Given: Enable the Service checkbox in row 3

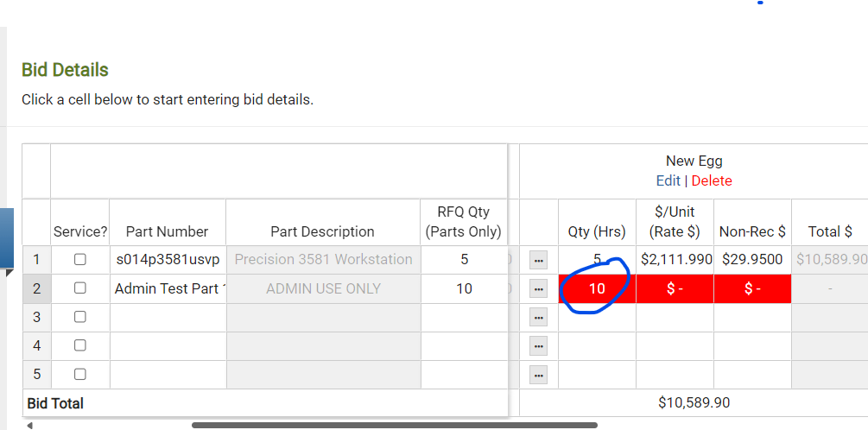Looking at the screenshot, I should [x=80, y=317].
